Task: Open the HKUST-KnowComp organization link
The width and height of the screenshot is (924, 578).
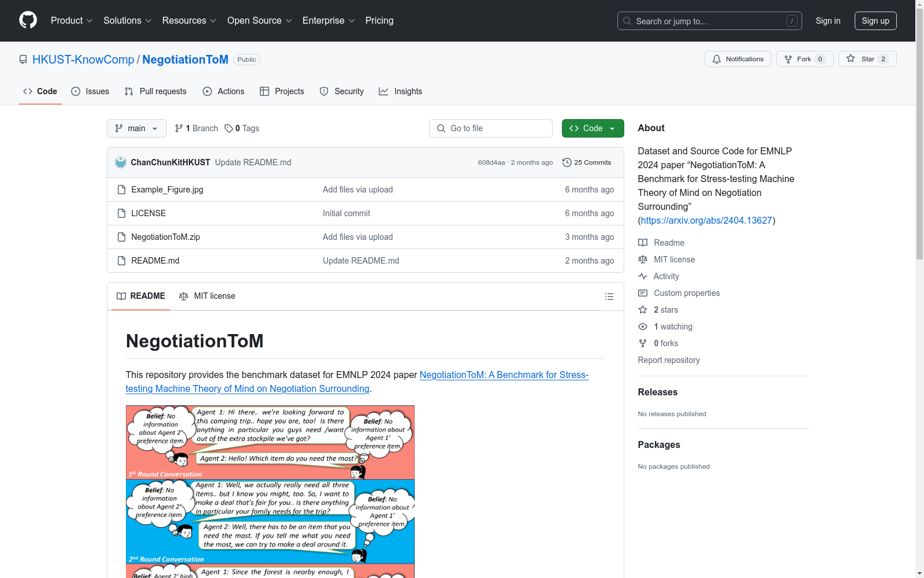Action: pyautogui.click(x=83, y=60)
